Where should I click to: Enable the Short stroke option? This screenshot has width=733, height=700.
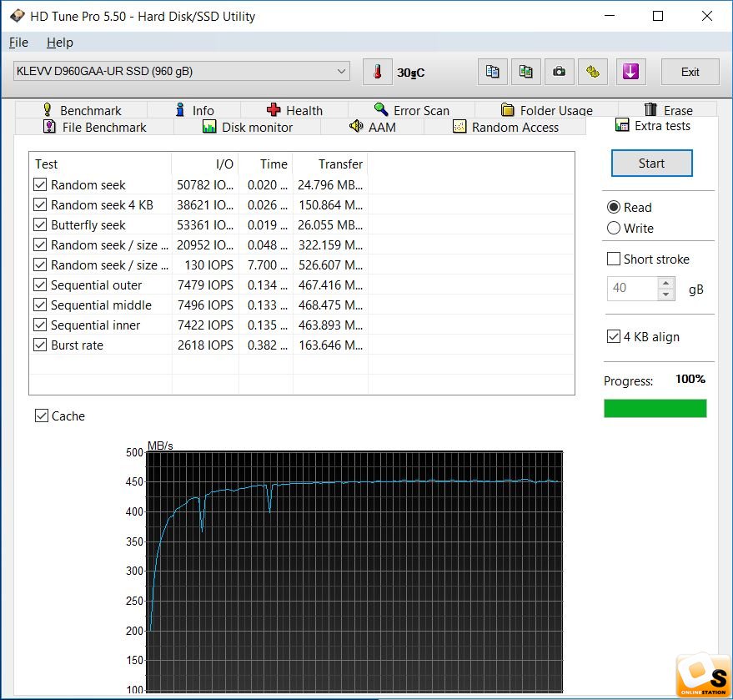(x=613, y=259)
